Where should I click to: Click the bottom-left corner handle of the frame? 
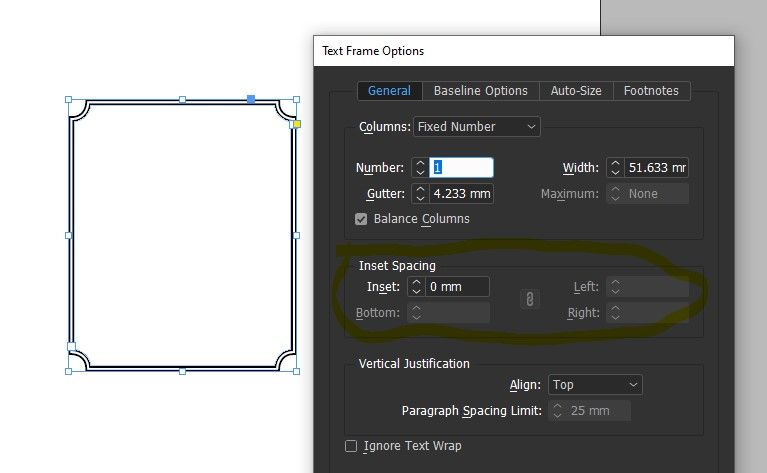[x=68, y=372]
